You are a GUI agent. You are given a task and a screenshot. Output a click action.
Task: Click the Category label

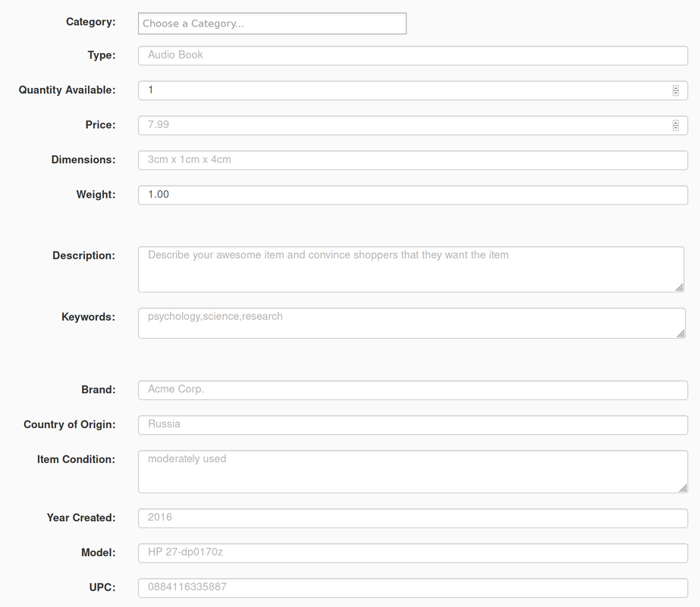click(90, 22)
